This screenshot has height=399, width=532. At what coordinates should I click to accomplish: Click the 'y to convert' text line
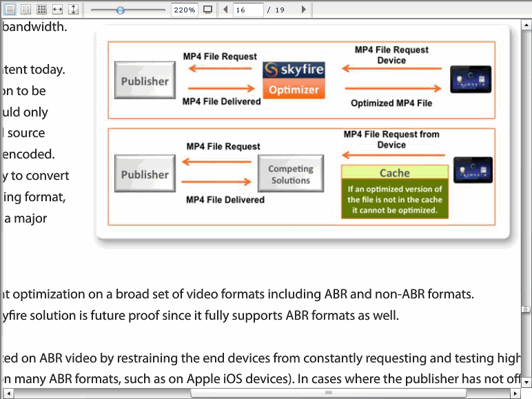36,176
